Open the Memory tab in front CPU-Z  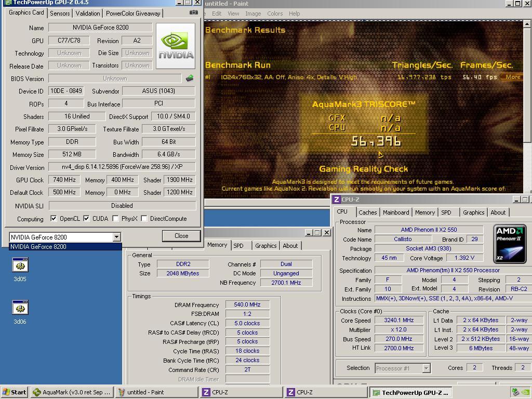pyautogui.click(x=424, y=212)
